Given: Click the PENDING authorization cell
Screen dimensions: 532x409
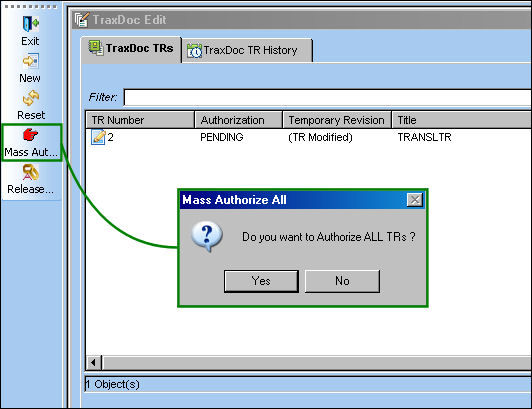Looking at the screenshot, I should pyautogui.click(x=222, y=137).
